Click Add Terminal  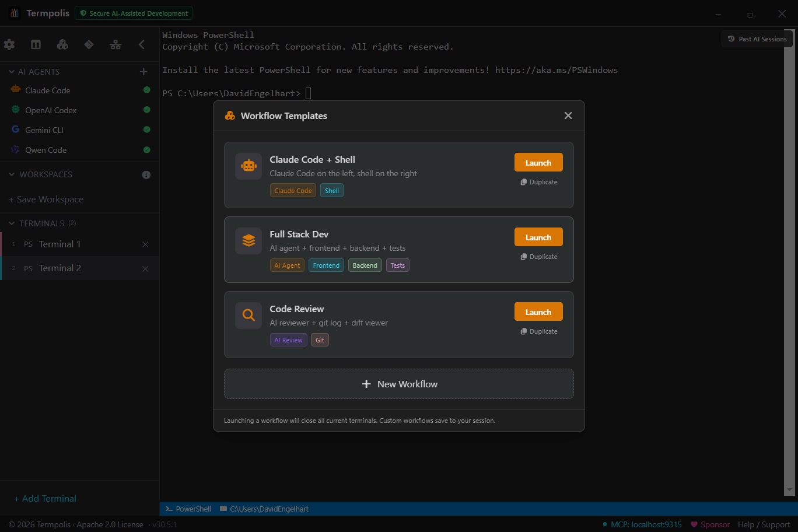click(45, 499)
